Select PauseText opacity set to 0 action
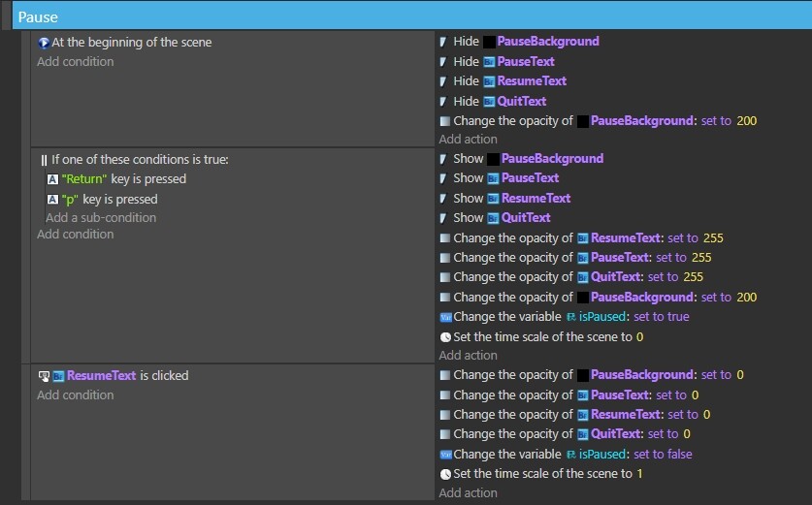The height and width of the screenshot is (505, 812). click(569, 395)
